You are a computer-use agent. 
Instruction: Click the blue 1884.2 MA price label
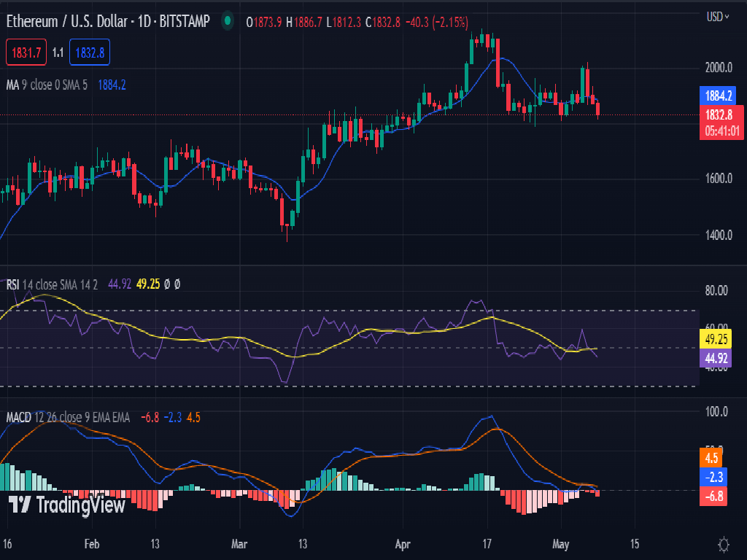[719, 95]
